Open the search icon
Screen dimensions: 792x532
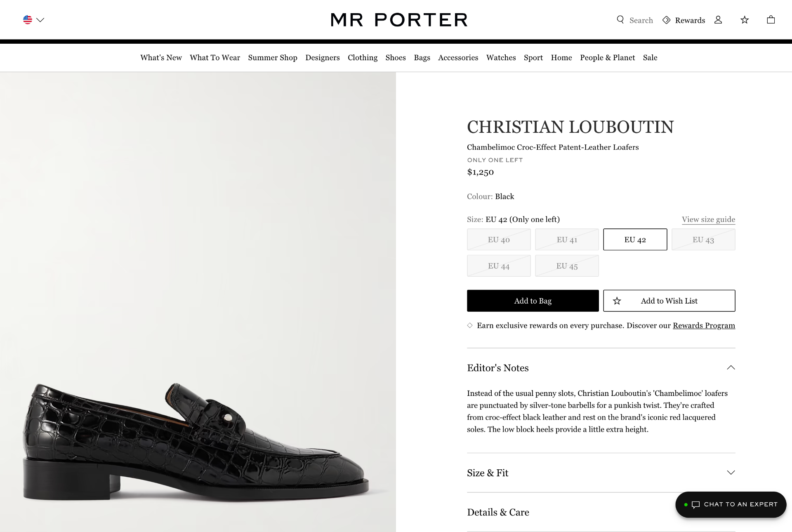click(620, 20)
